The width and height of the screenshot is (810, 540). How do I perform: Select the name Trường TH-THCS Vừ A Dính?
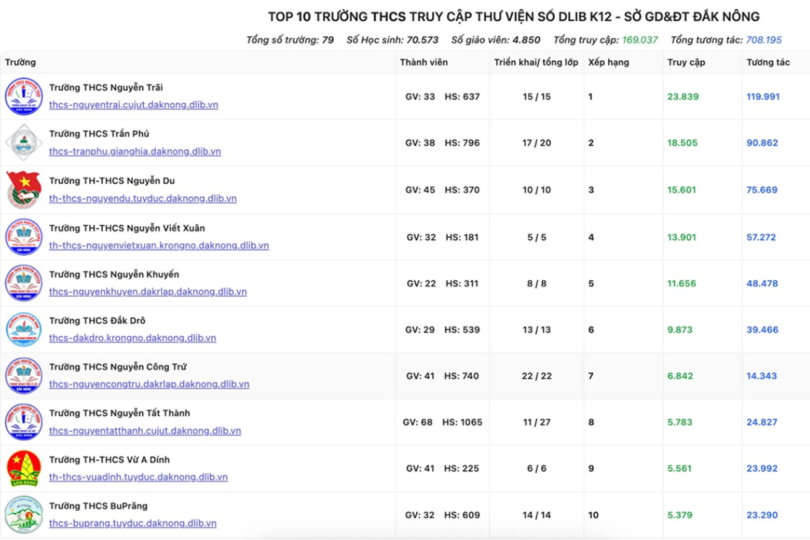[x=110, y=459]
